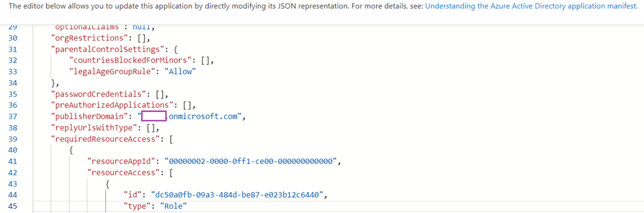
Task: Click the id value dc50a0fb-09a3-484d-be87-e023b12c6440
Action: (x=238, y=195)
